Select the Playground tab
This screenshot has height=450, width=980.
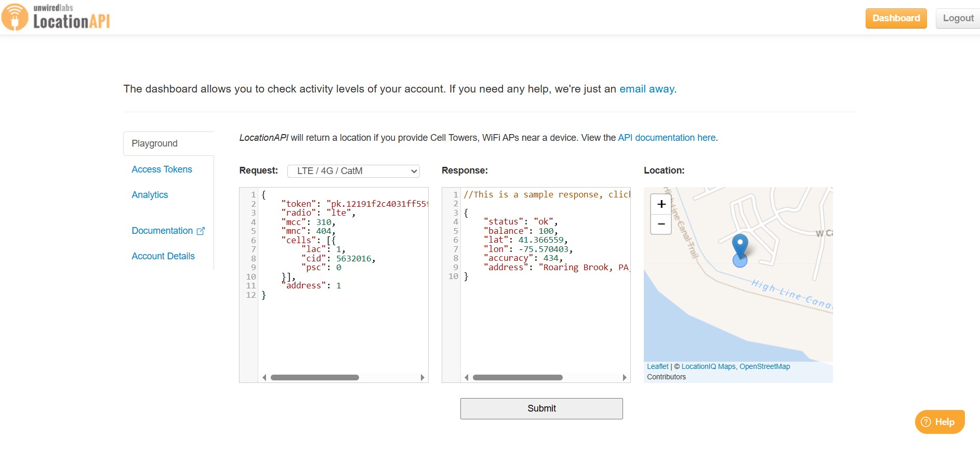pyautogui.click(x=168, y=143)
